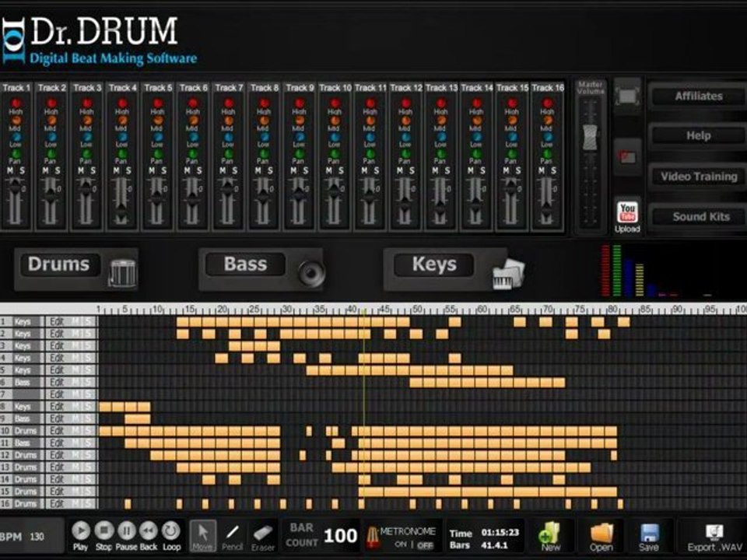Click the Time readout 01:15:23
The width and height of the screenshot is (747, 560).
coord(500,532)
